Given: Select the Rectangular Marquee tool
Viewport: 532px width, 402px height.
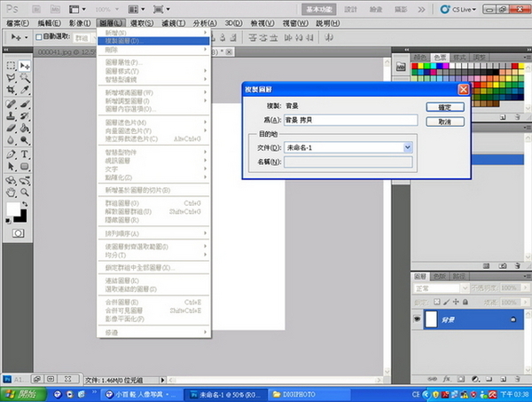Looking at the screenshot, I should [x=11, y=65].
